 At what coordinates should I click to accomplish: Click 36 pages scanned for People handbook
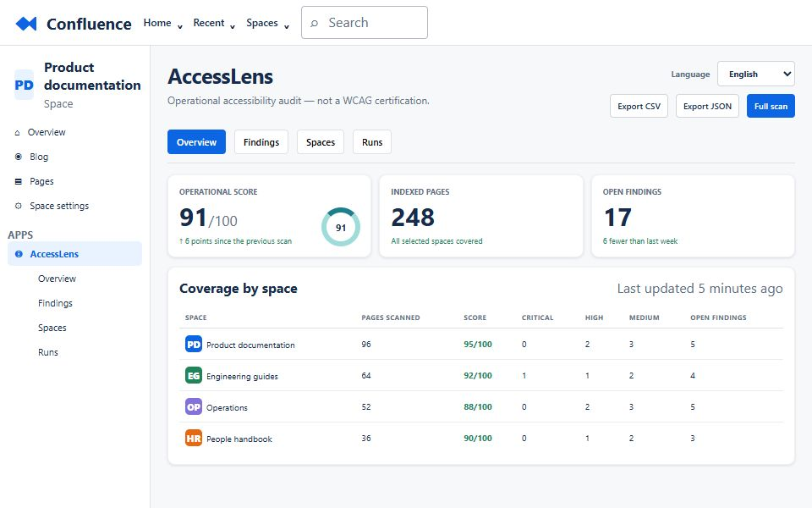(x=366, y=438)
